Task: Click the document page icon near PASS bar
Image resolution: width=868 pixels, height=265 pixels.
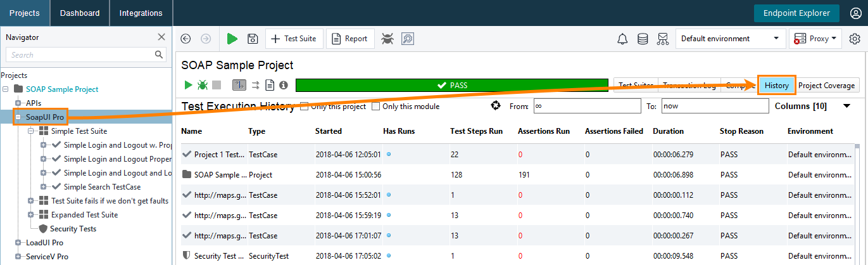Action: coord(270,85)
